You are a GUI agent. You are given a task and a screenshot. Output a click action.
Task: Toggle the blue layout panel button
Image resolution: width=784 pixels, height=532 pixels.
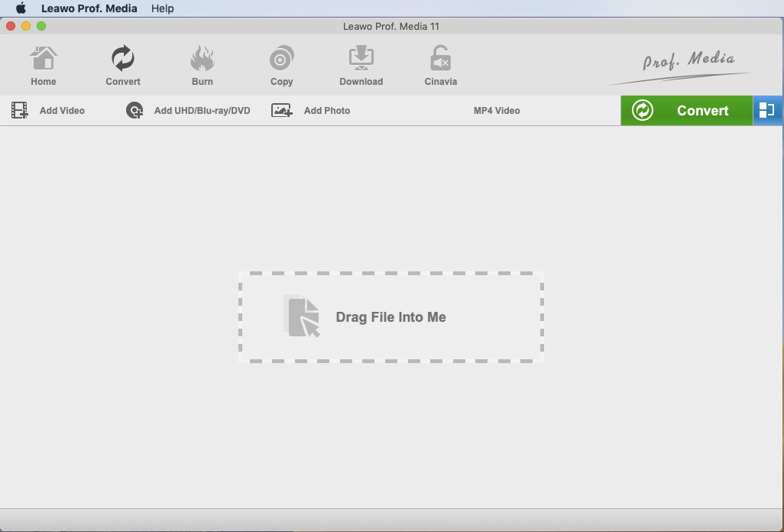pyautogui.click(x=767, y=111)
